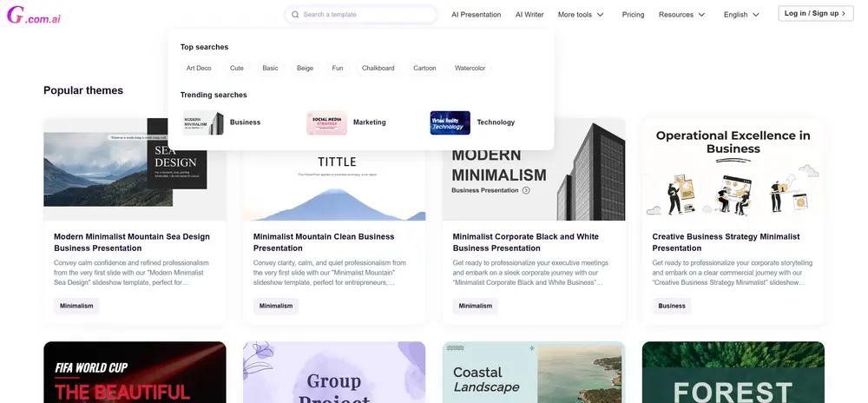Choose the Beige search suggestion
The width and height of the screenshot is (868, 403).
(305, 68)
